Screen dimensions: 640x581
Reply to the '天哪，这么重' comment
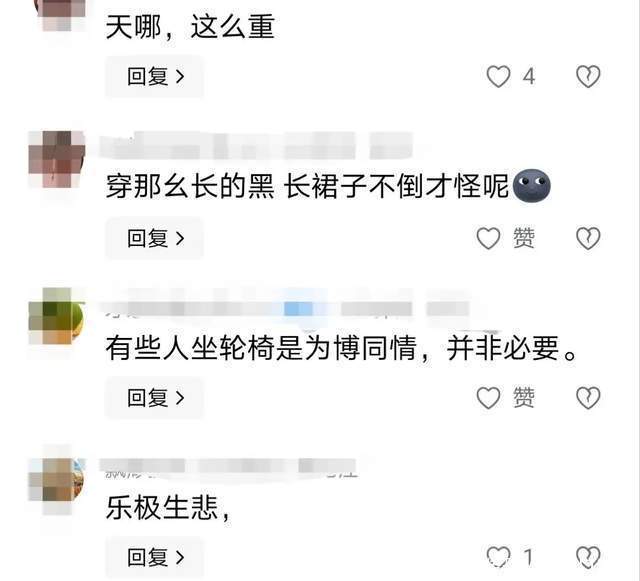[x=155, y=76]
